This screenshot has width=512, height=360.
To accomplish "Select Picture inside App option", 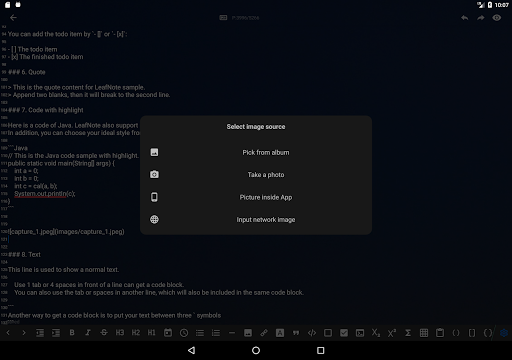I will (x=256, y=197).
